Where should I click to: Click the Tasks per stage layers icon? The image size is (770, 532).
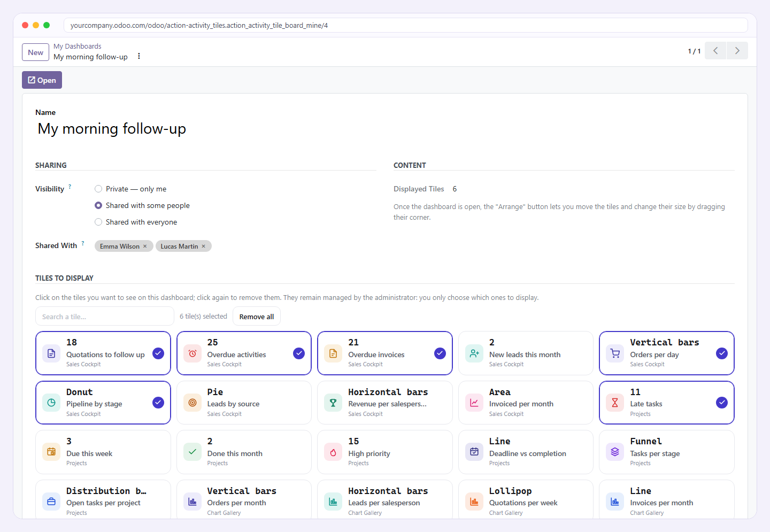(615, 452)
